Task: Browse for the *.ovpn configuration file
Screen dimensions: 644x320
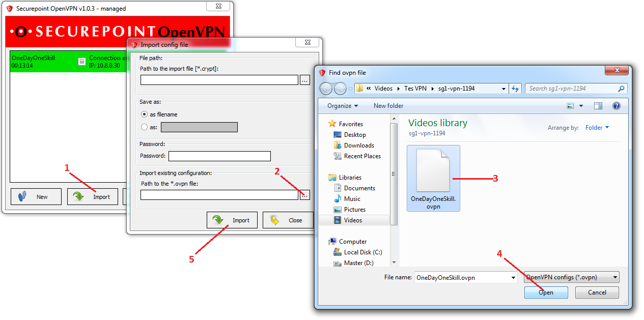Action: pyautogui.click(x=304, y=195)
